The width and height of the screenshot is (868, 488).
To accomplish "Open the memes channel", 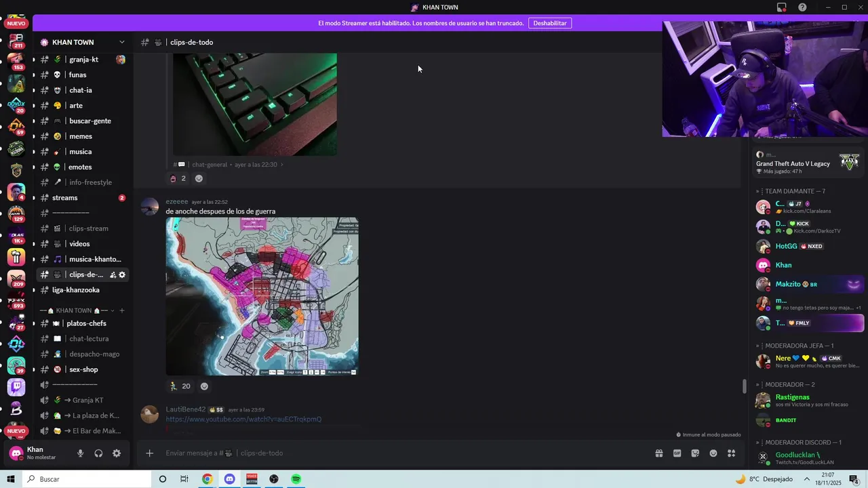I will pyautogui.click(x=82, y=136).
